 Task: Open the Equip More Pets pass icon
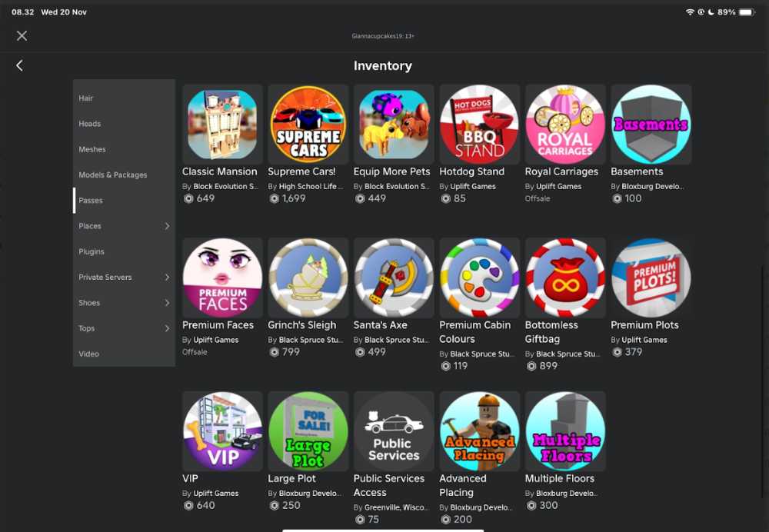(394, 125)
